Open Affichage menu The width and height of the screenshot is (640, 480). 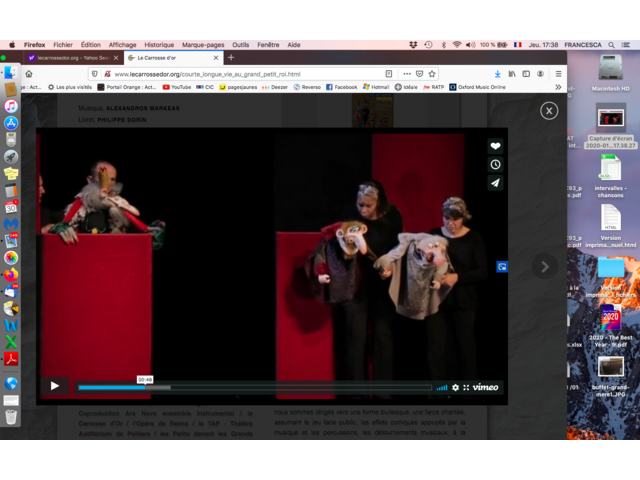(122, 45)
